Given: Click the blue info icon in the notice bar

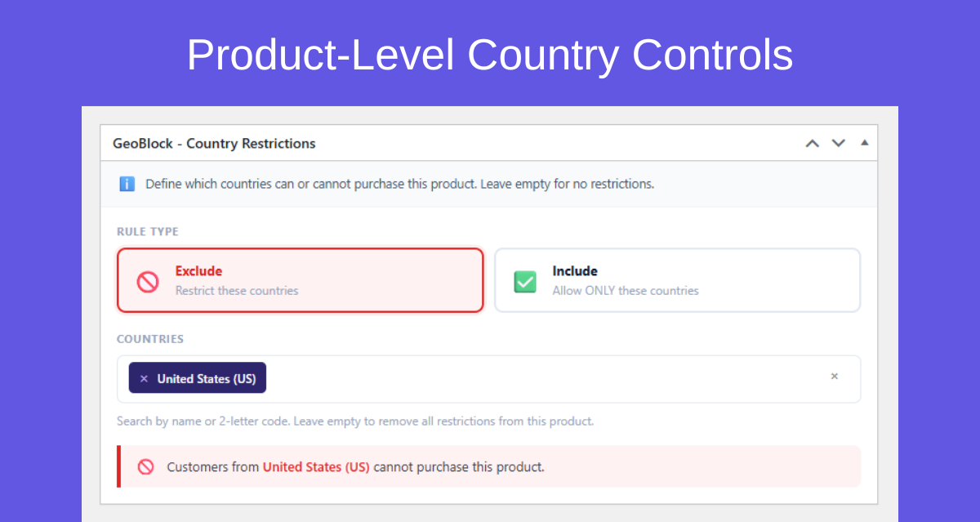Looking at the screenshot, I should 127,184.
